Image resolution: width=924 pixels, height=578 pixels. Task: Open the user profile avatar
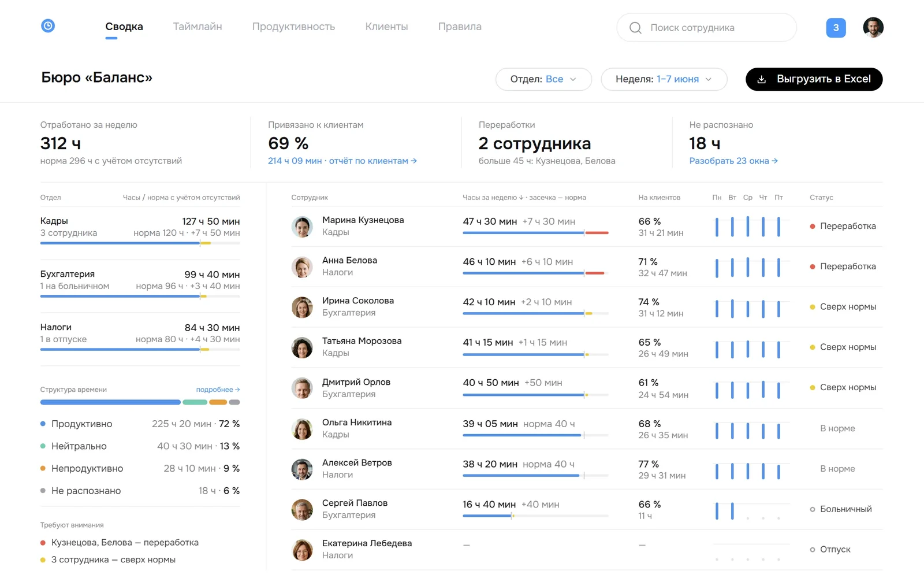pyautogui.click(x=873, y=28)
